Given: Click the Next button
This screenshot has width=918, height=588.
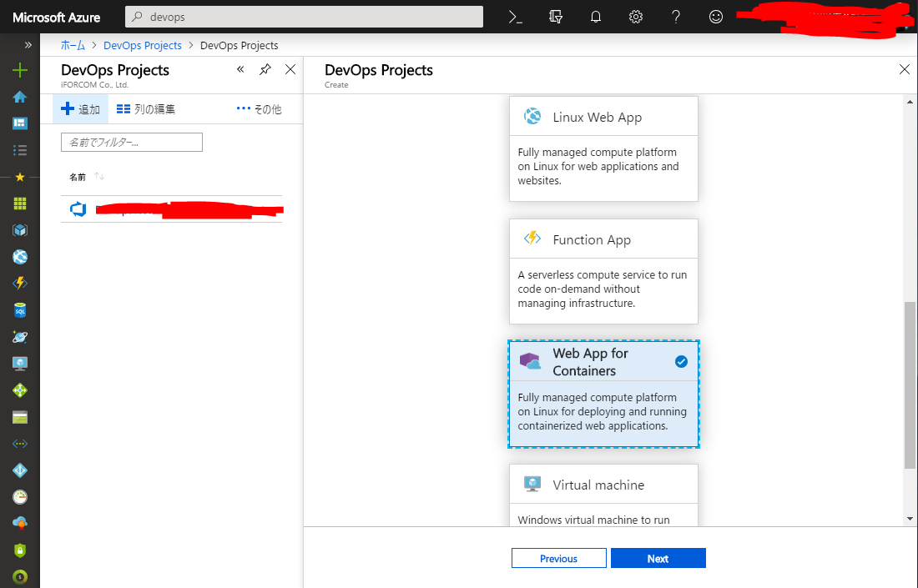Looking at the screenshot, I should click(x=658, y=558).
